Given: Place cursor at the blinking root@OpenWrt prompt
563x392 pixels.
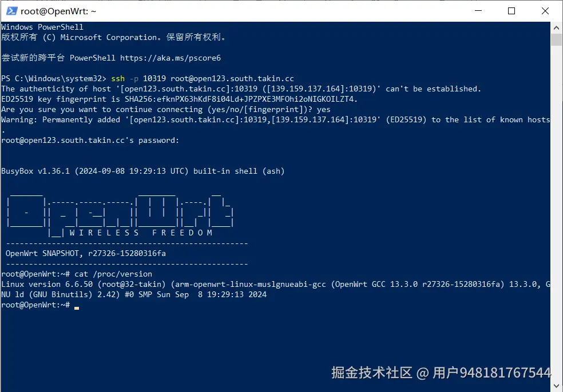Looking at the screenshot, I should click(77, 306).
